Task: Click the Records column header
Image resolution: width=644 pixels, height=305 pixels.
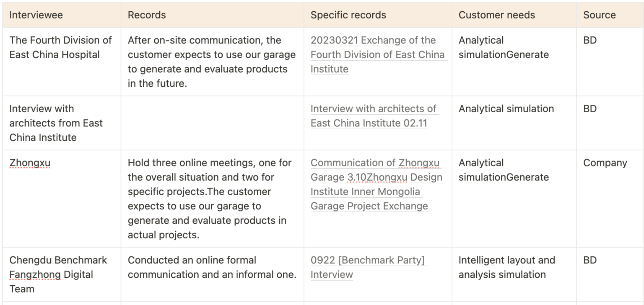Action: (x=147, y=15)
